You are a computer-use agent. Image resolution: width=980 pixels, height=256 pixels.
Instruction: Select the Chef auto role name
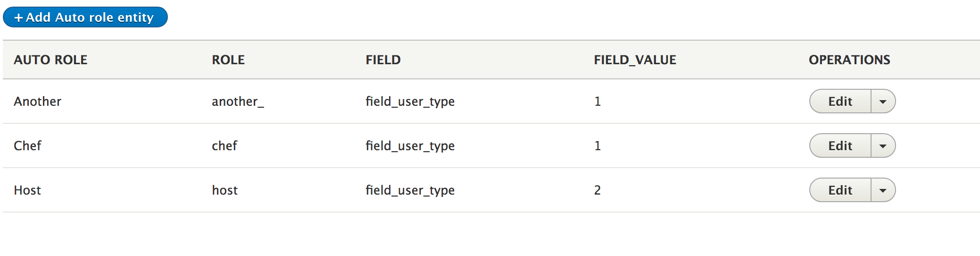pos(27,145)
